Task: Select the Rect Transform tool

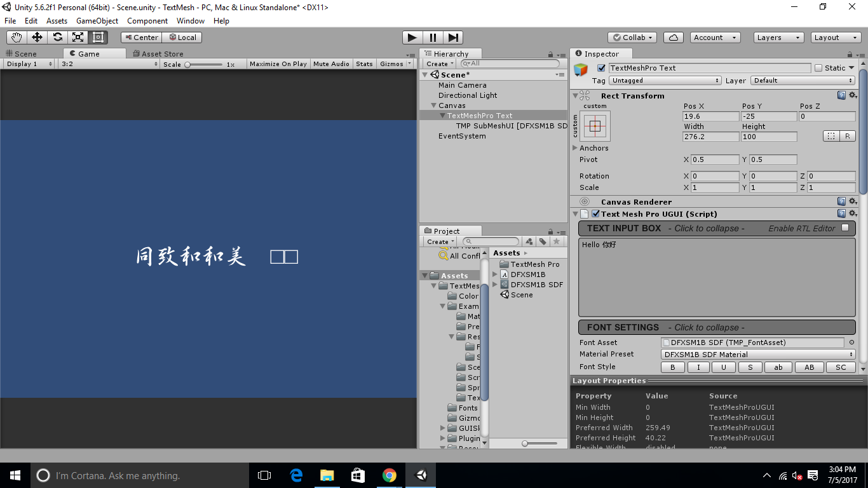Action: click(98, 37)
